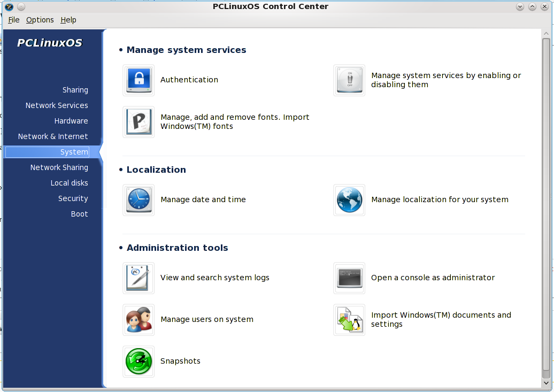The image size is (554, 392).
Task: Open the Boot category
Action: coord(79,214)
